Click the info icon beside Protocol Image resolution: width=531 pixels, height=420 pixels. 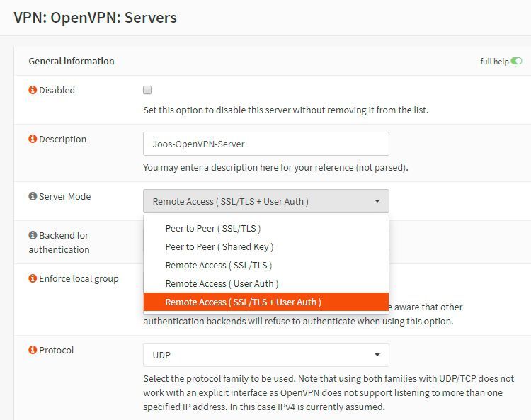tap(33, 351)
